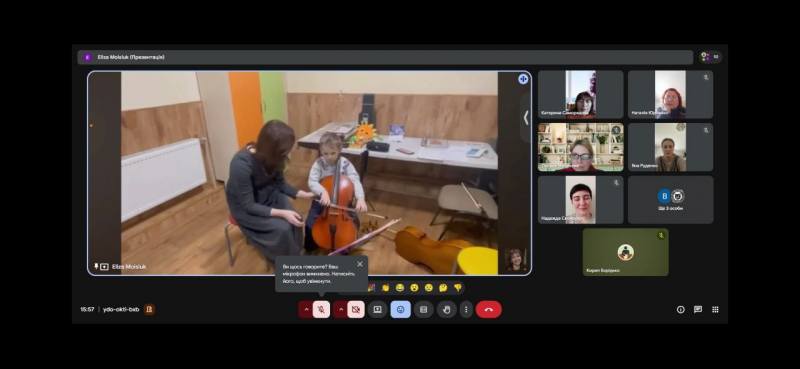Open the change layout icon
This screenshot has width=800, height=369.
[x=423, y=309]
